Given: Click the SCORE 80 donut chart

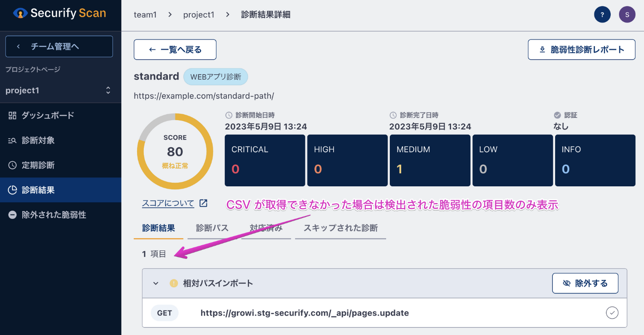Looking at the screenshot, I should click(x=175, y=151).
